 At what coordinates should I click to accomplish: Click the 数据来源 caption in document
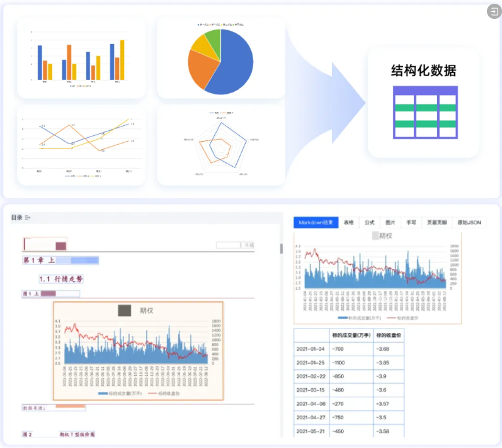tap(54, 408)
